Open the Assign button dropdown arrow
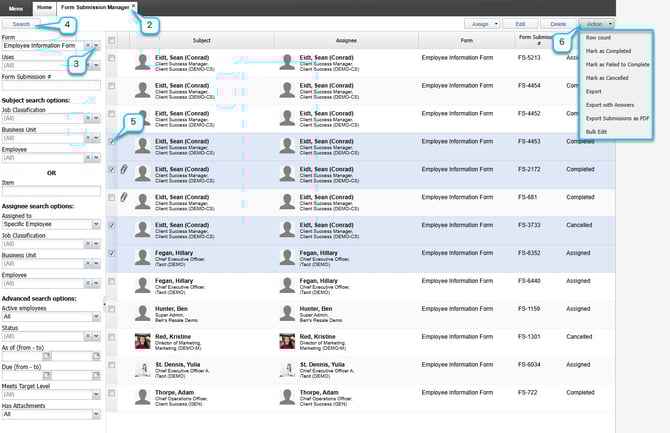The height and width of the screenshot is (433, 670). (x=496, y=24)
